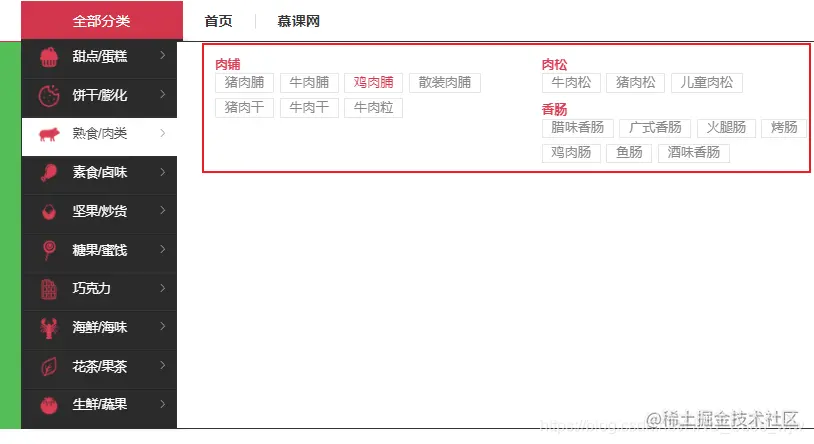Viewport: 814px width, 444px height.
Task: Expand the 素食/卤味 chevron arrow
Action: click(x=162, y=172)
